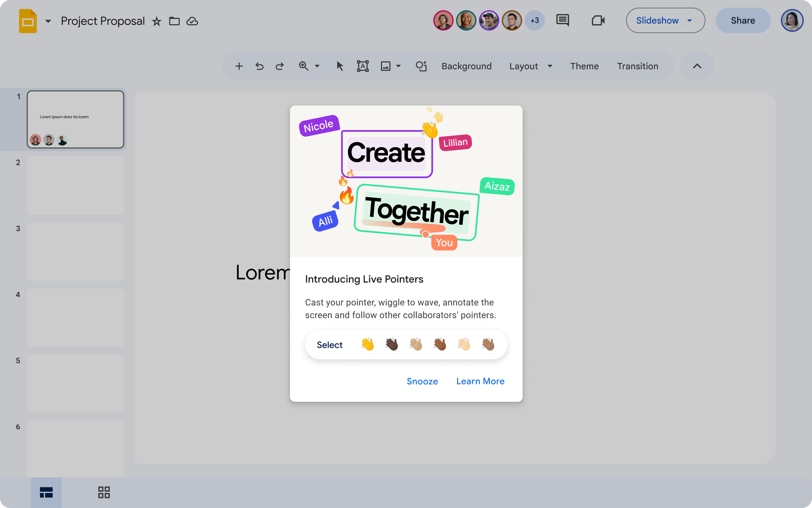Image resolution: width=812 pixels, height=508 pixels.
Task: Open the Theme menu item
Action: pos(584,66)
